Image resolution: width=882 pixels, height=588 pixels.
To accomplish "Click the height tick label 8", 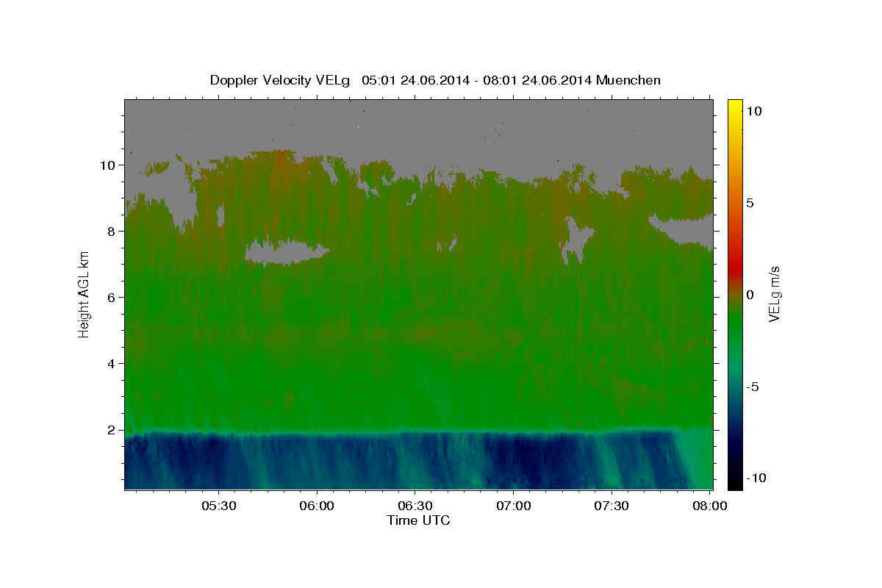I will (112, 232).
